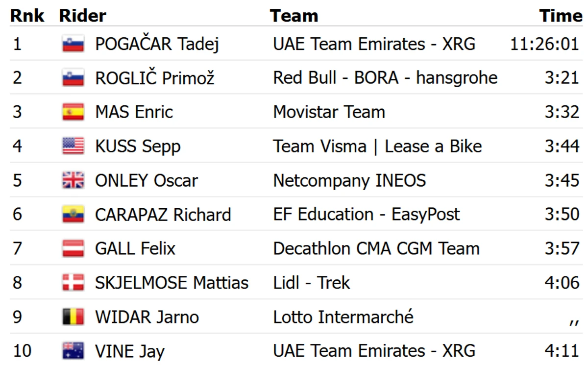Sort results by the Time column header
Viewport: 588px width, 366px height.
561,16
